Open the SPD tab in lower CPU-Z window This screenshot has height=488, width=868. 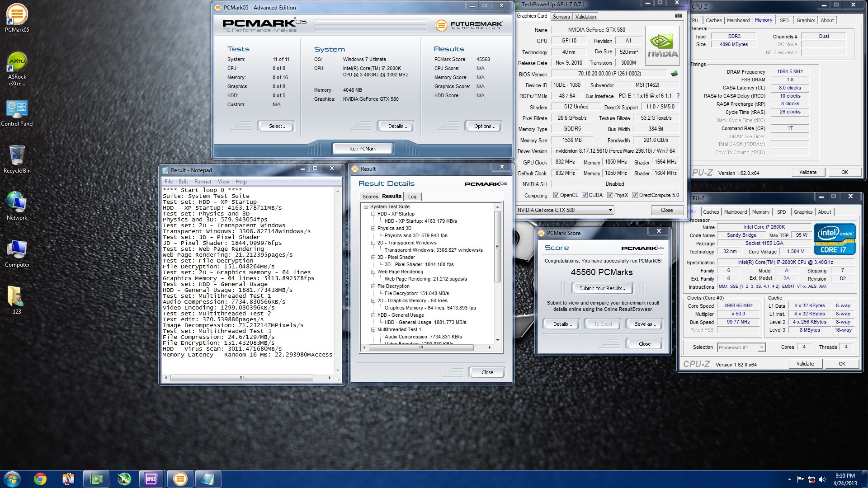(781, 212)
